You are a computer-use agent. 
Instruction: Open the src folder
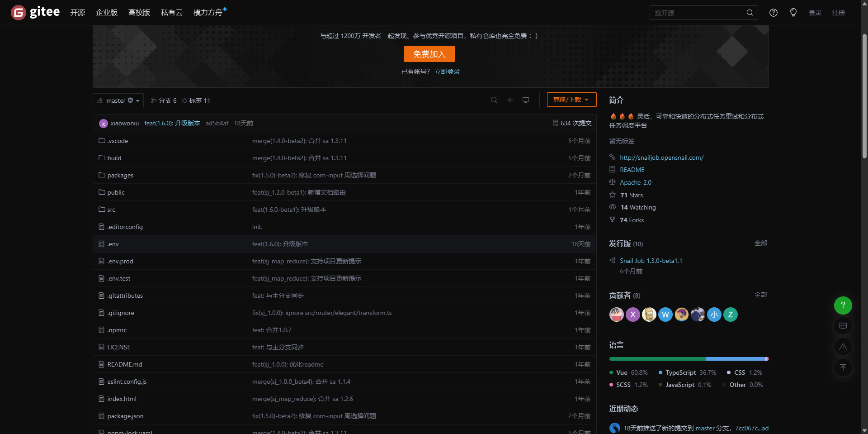point(111,210)
